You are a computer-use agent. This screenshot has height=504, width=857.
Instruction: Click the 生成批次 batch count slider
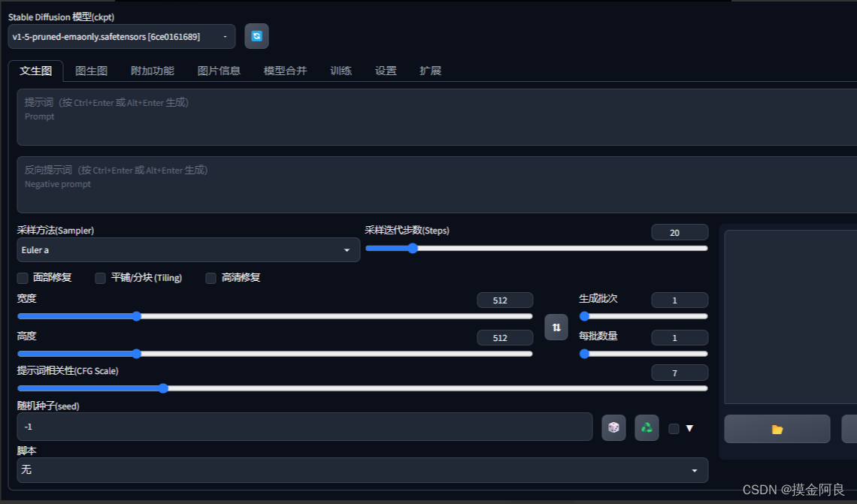(x=644, y=316)
